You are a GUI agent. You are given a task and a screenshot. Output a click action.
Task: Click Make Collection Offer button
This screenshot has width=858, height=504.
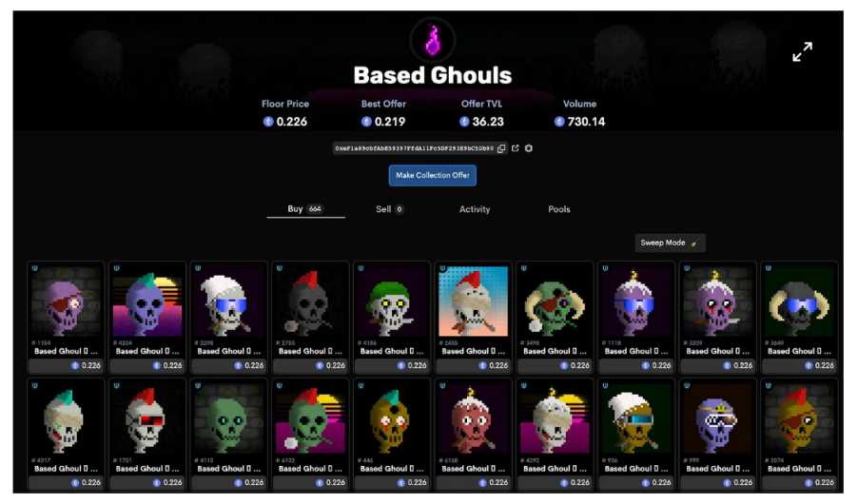pyautogui.click(x=432, y=175)
